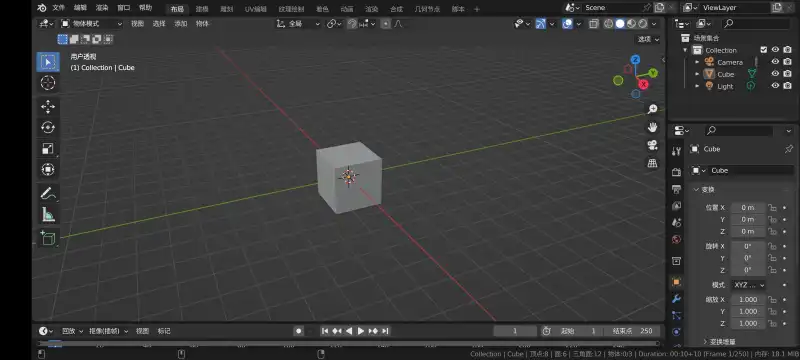Select the Rotate tool
800x360 pixels.
(48, 127)
